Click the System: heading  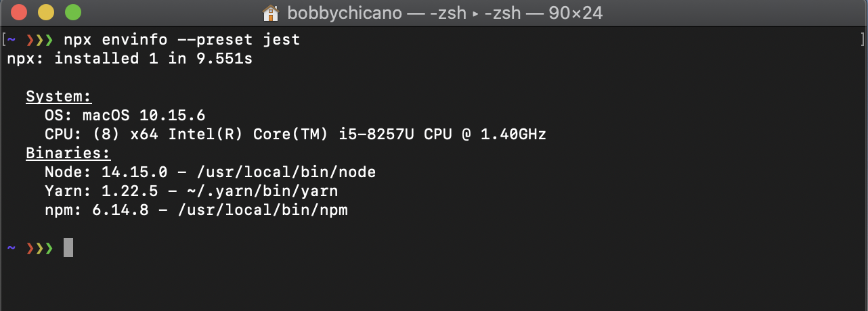[x=59, y=97]
